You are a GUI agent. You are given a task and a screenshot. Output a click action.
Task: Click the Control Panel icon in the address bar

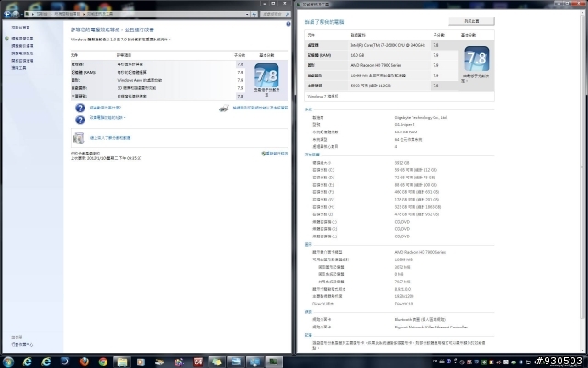coord(28,14)
